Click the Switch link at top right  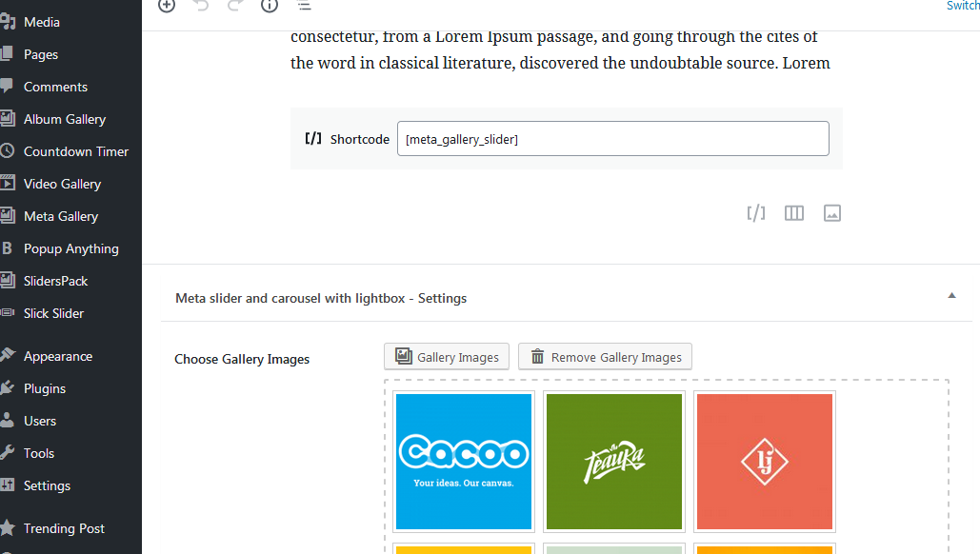point(963,6)
